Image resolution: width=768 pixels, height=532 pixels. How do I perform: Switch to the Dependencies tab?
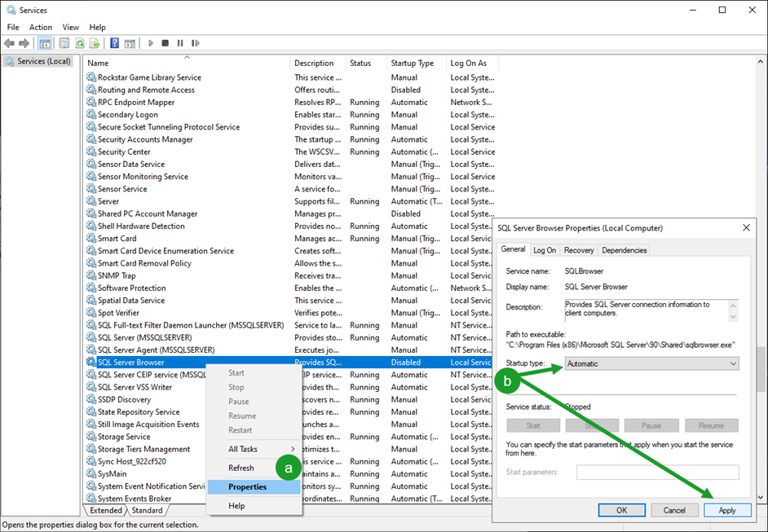[624, 250]
